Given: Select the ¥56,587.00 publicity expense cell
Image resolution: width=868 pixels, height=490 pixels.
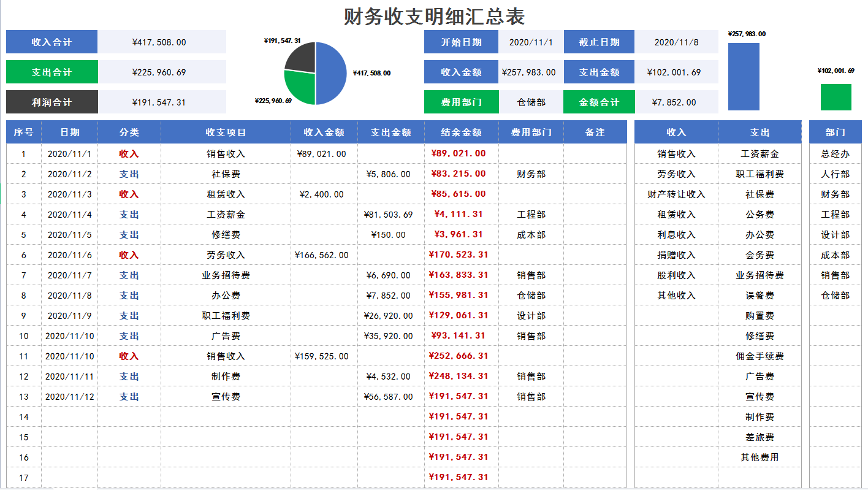Looking at the screenshot, I should pyautogui.click(x=391, y=397).
